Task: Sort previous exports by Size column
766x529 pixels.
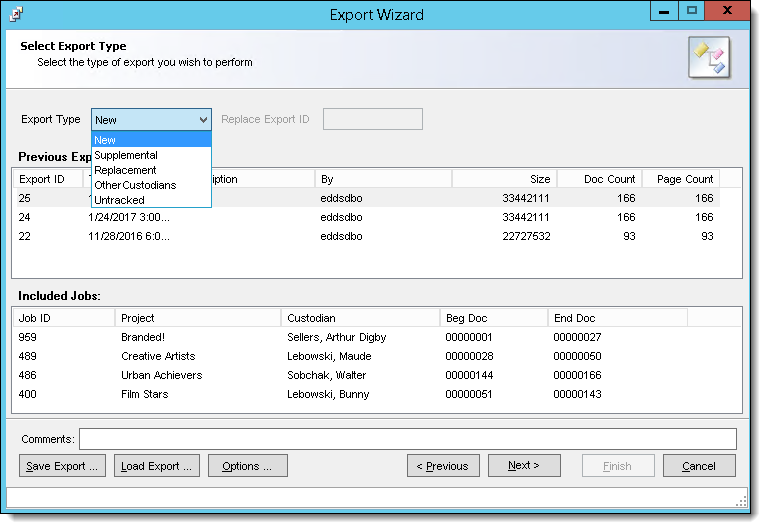Action: [505, 179]
